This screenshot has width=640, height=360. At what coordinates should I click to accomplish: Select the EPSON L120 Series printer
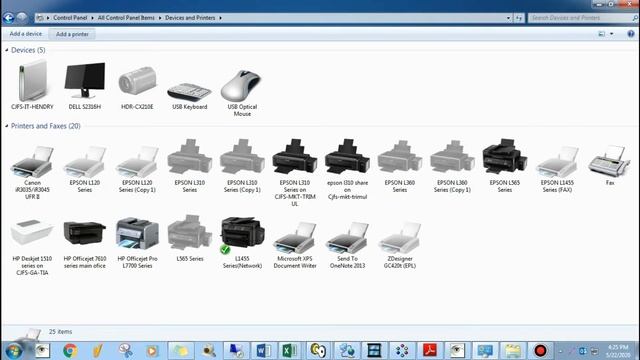(x=84, y=162)
